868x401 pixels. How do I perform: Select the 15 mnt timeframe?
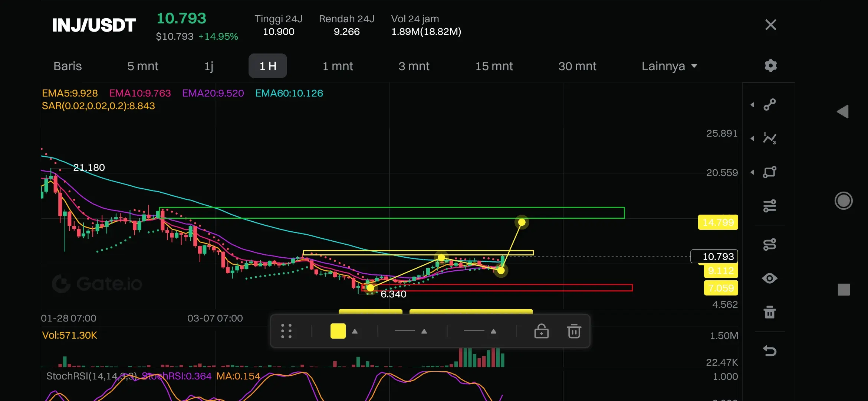pos(494,66)
